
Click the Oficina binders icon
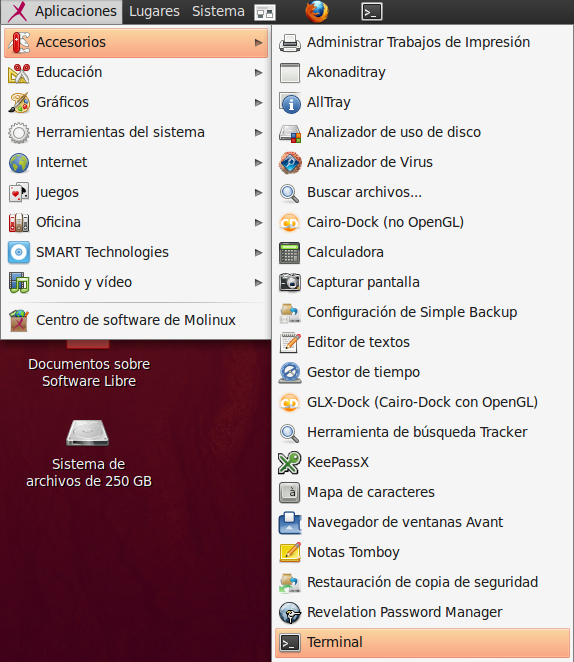tap(19, 222)
